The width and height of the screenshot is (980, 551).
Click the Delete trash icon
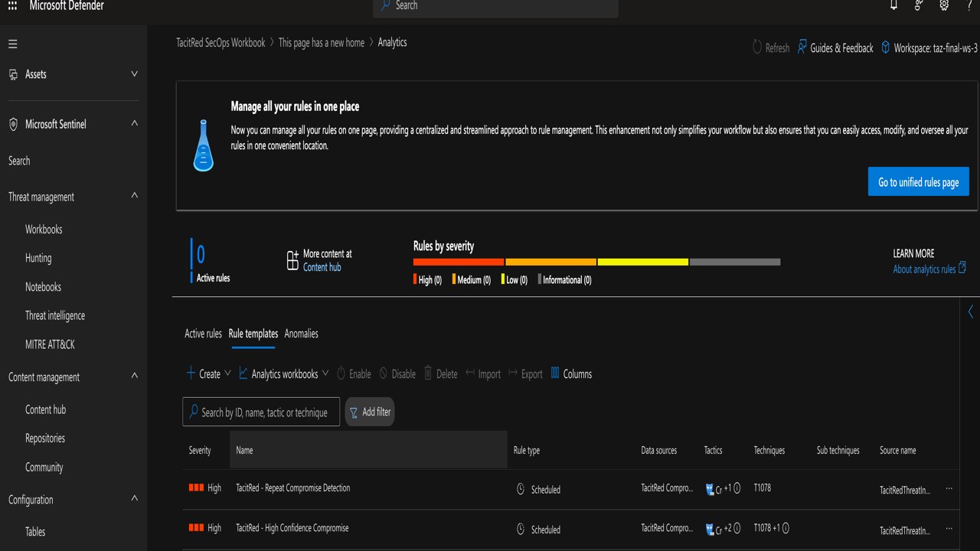point(429,373)
